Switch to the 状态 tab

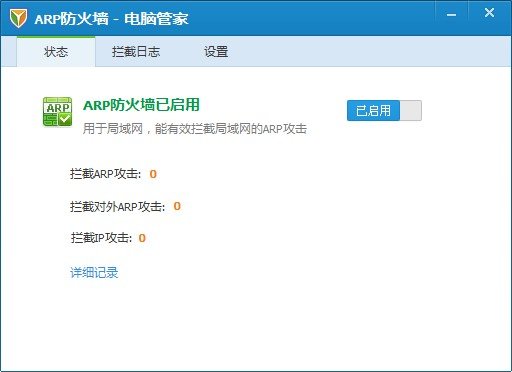56,52
